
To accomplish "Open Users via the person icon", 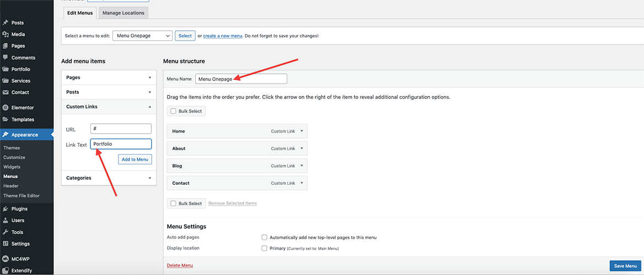I will tap(6, 221).
